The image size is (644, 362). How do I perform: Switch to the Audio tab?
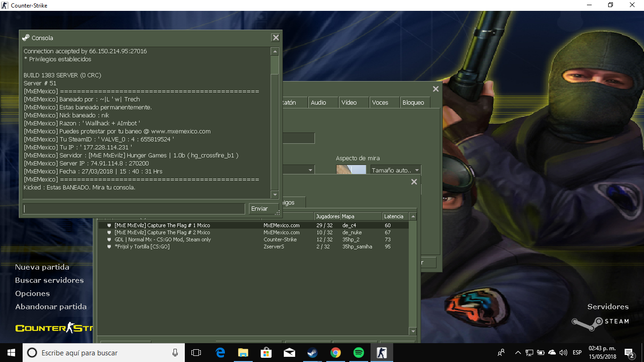click(x=323, y=102)
